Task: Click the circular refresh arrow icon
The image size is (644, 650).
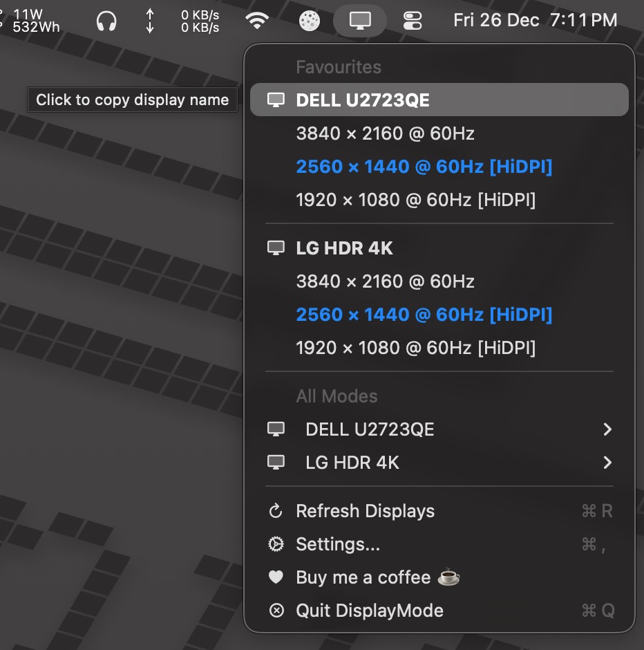Action: point(276,511)
